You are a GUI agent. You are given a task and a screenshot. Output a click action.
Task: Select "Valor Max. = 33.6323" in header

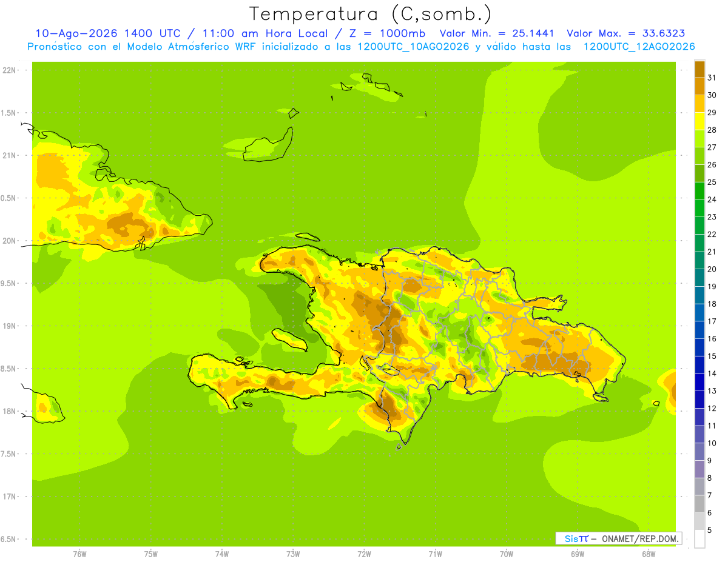click(626, 33)
